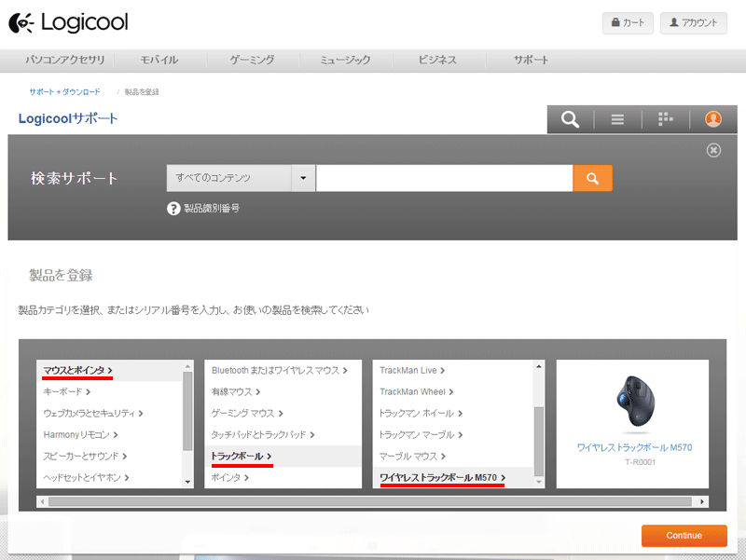Open the ビジネス menu

[x=437, y=60]
